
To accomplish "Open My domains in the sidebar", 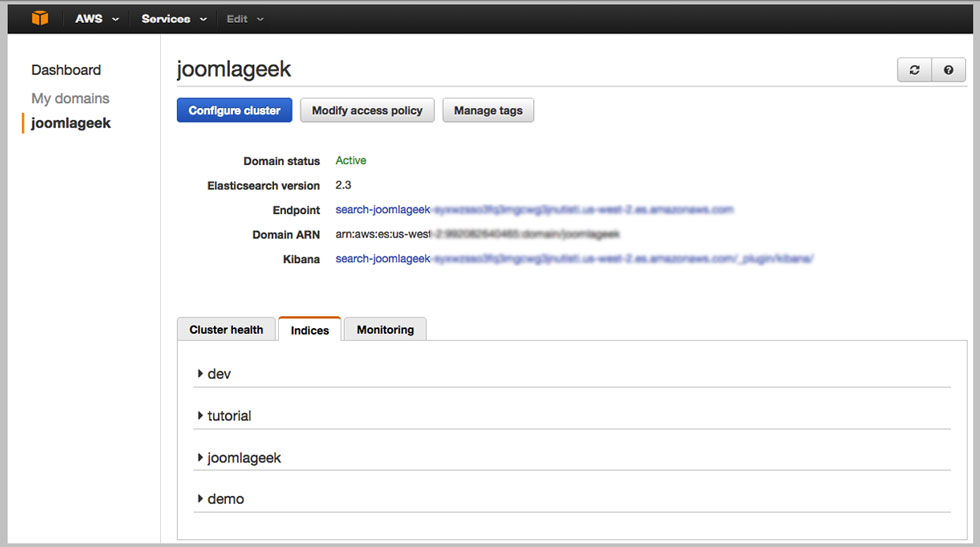I will pos(70,98).
